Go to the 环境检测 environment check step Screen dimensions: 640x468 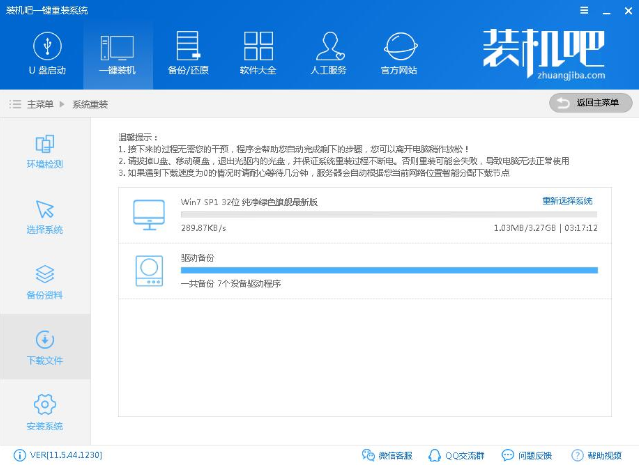45,151
